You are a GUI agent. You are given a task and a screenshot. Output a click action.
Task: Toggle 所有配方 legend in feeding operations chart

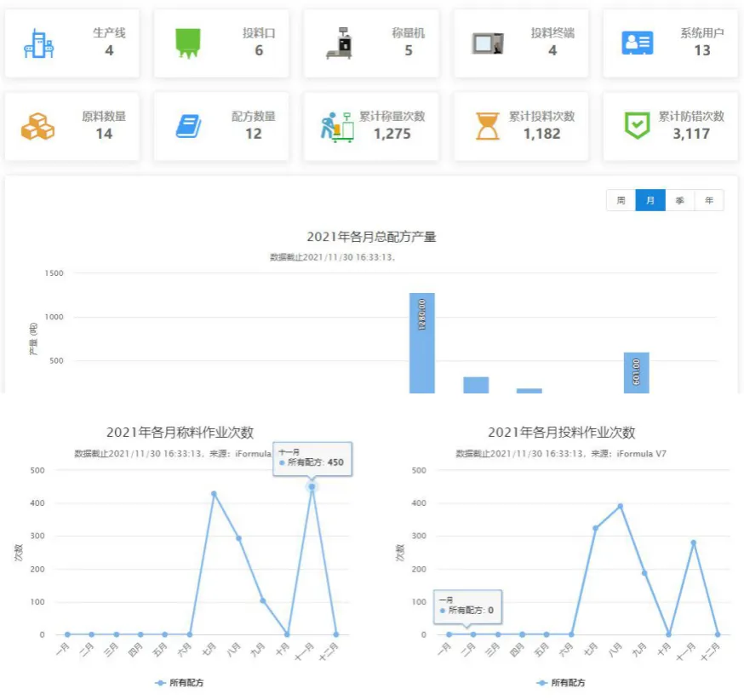point(561,683)
